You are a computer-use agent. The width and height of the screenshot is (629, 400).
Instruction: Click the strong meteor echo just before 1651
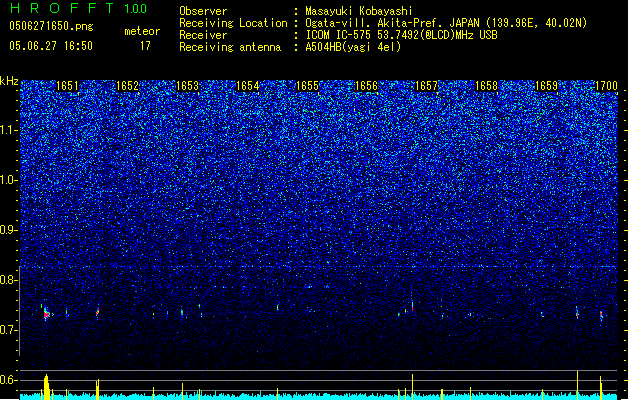(47, 313)
